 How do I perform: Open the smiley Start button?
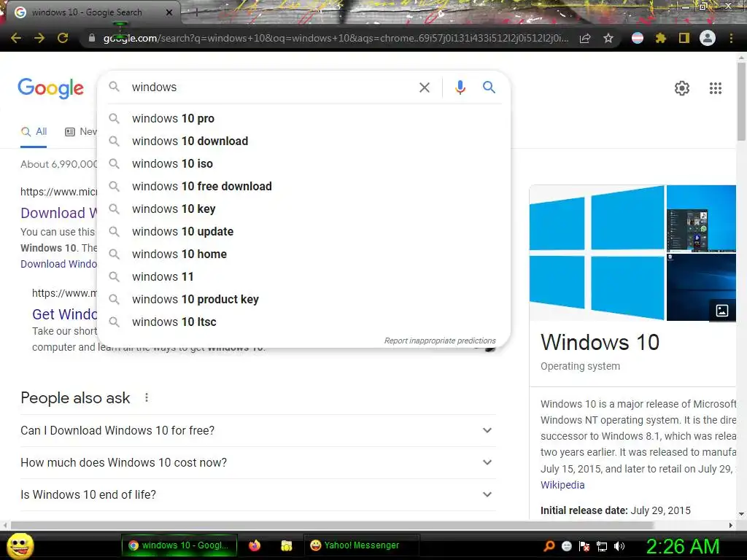[x=20, y=545]
